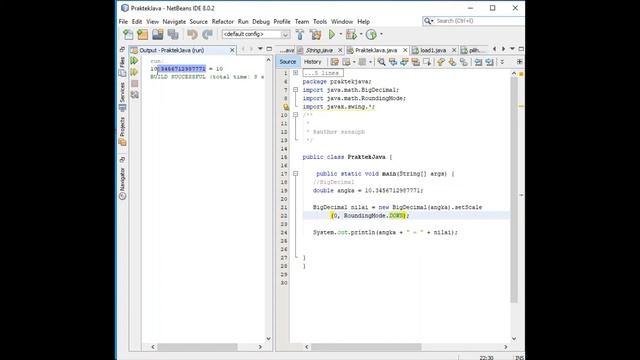Click the Output panel horizontal scrollbar

pyautogui.click(x=198, y=347)
